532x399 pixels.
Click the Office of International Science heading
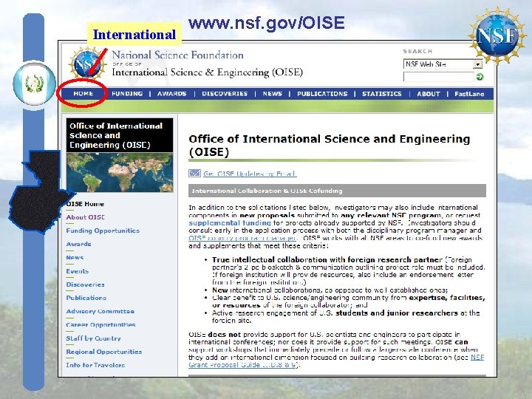point(329,146)
